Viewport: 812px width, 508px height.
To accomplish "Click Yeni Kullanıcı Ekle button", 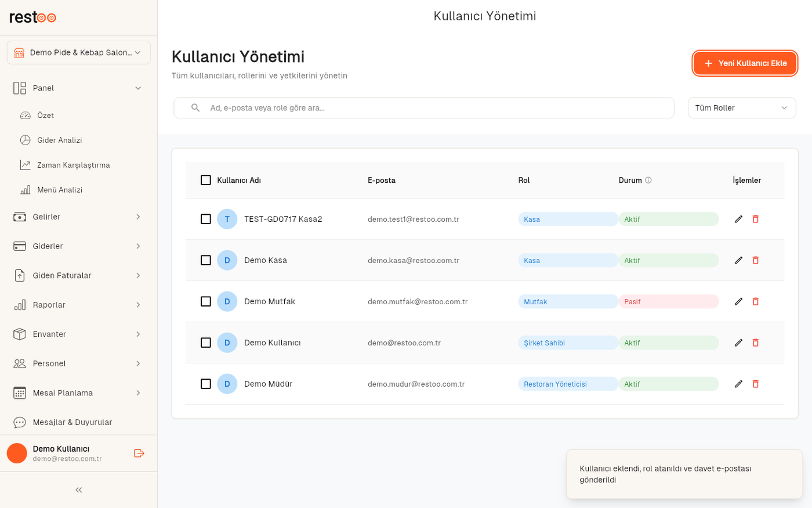I will (x=745, y=63).
